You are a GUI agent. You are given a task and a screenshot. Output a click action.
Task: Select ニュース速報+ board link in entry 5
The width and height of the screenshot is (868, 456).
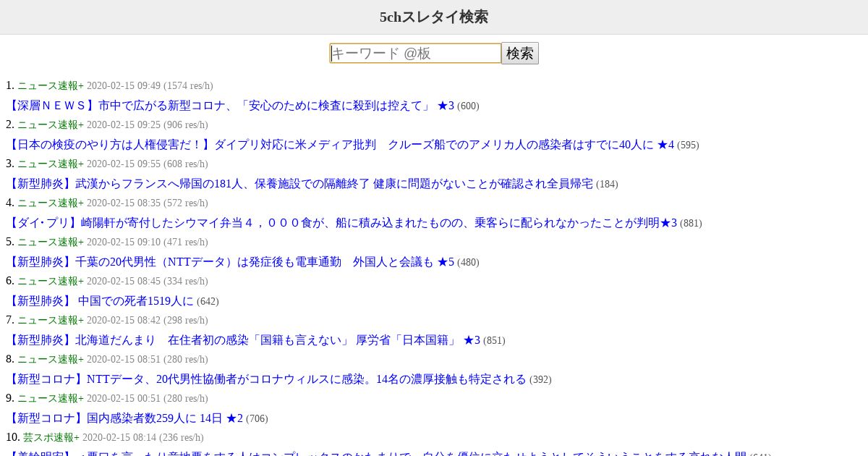pos(51,242)
